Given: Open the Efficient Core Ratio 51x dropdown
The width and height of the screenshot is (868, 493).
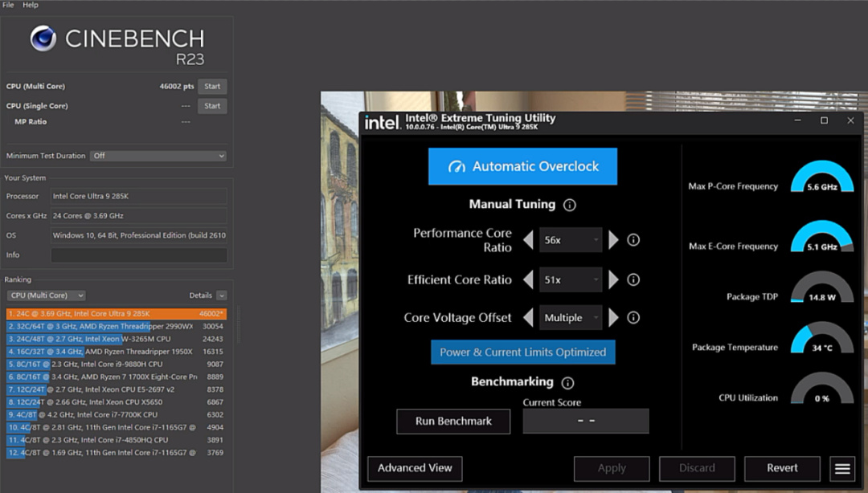Looking at the screenshot, I should tap(571, 279).
